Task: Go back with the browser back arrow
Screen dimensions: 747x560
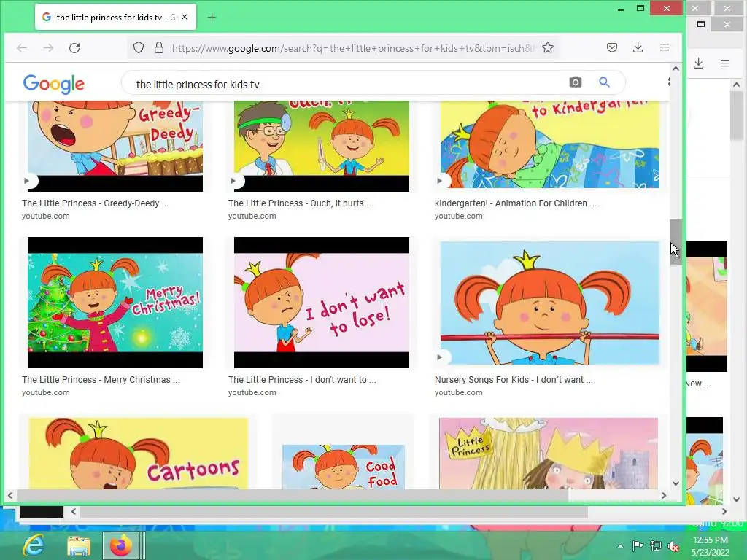Action: tap(22, 48)
